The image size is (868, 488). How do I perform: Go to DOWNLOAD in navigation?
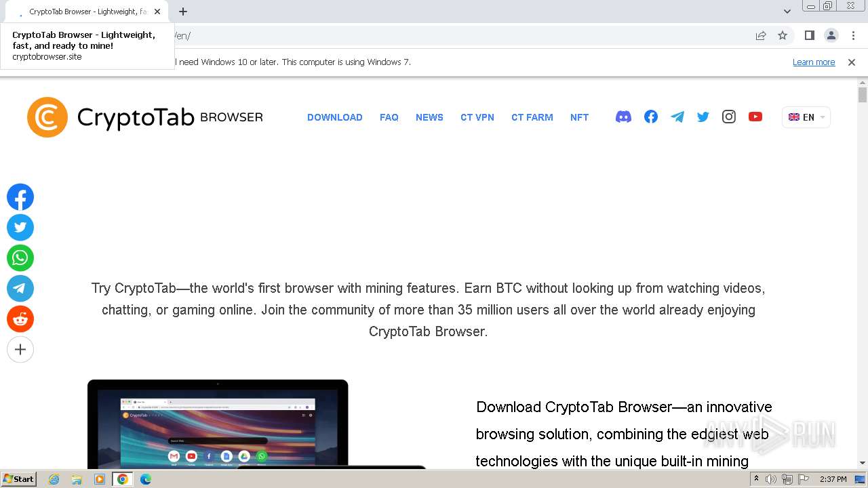click(x=335, y=117)
